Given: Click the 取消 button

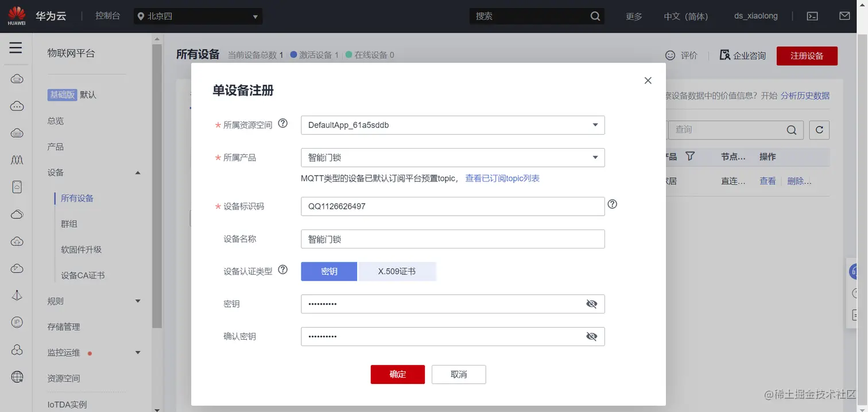Looking at the screenshot, I should pos(459,374).
